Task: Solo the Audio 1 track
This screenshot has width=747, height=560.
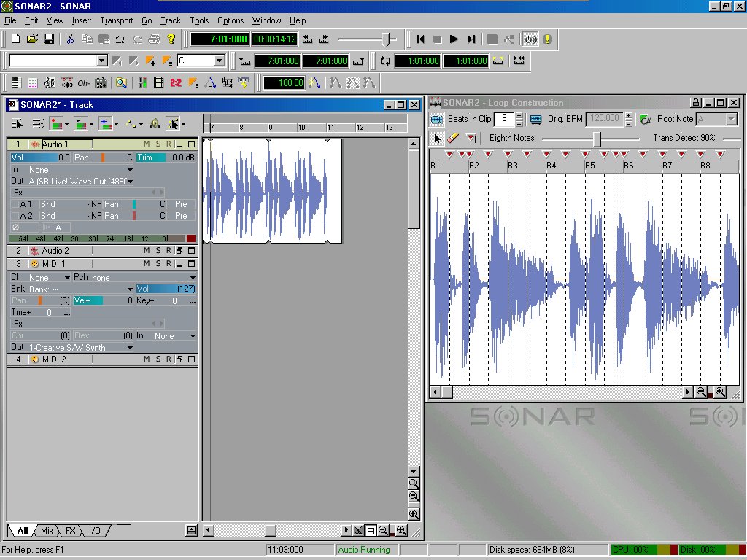Action: (158, 144)
